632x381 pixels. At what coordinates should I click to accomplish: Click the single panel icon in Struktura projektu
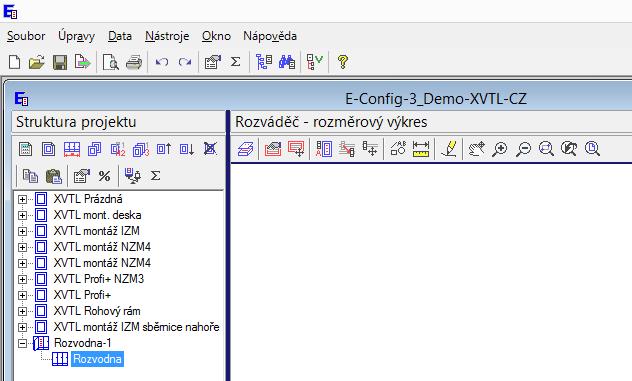tap(48, 149)
